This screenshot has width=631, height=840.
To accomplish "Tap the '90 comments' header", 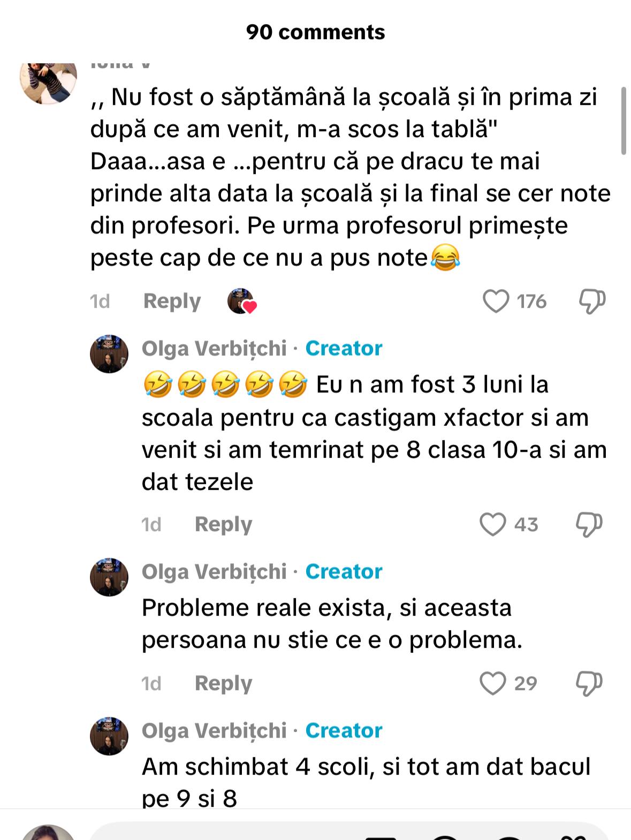I will tap(315, 32).
